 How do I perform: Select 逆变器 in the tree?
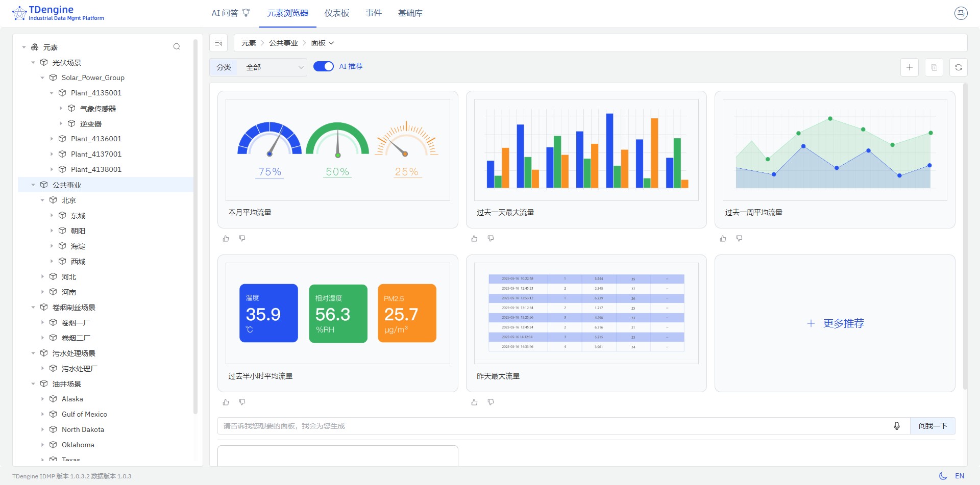tap(91, 123)
